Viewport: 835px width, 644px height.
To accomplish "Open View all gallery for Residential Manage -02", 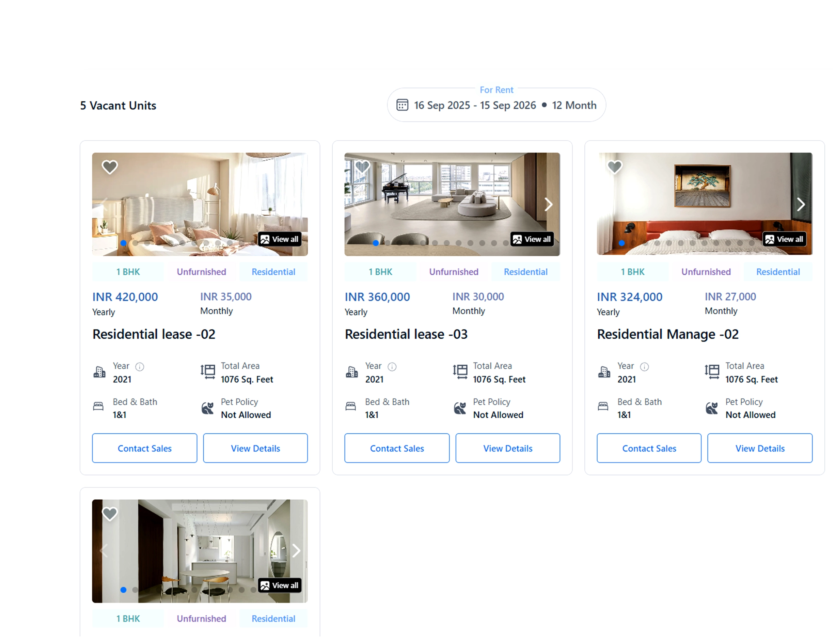I will (x=785, y=239).
